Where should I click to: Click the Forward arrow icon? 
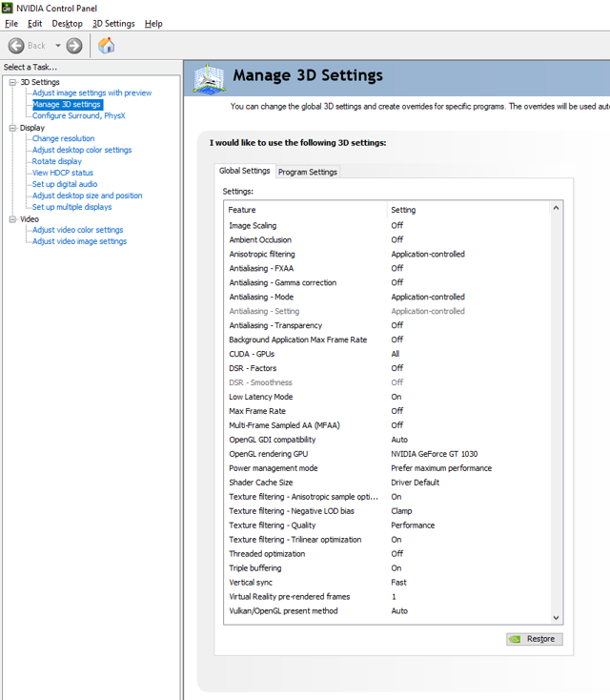pyautogui.click(x=74, y=46)
